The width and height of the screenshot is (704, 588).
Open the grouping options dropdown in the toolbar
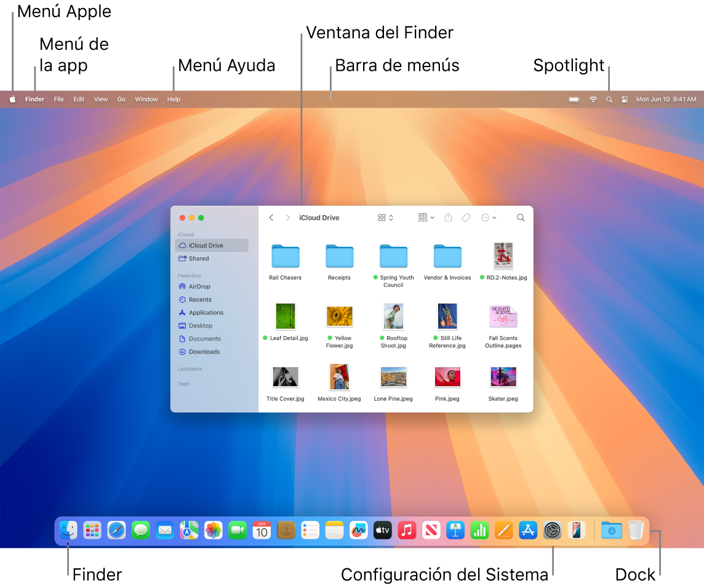[426, 217]
